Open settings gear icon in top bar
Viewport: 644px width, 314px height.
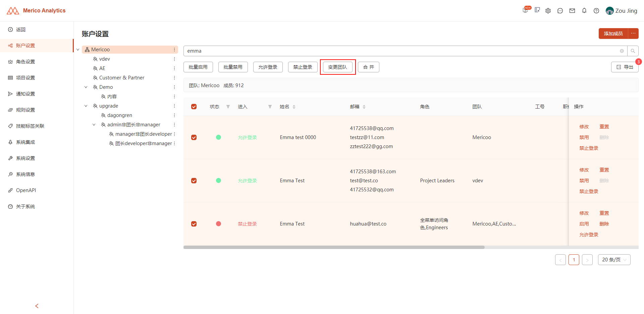pyautogui.click(x=548, y=11)
